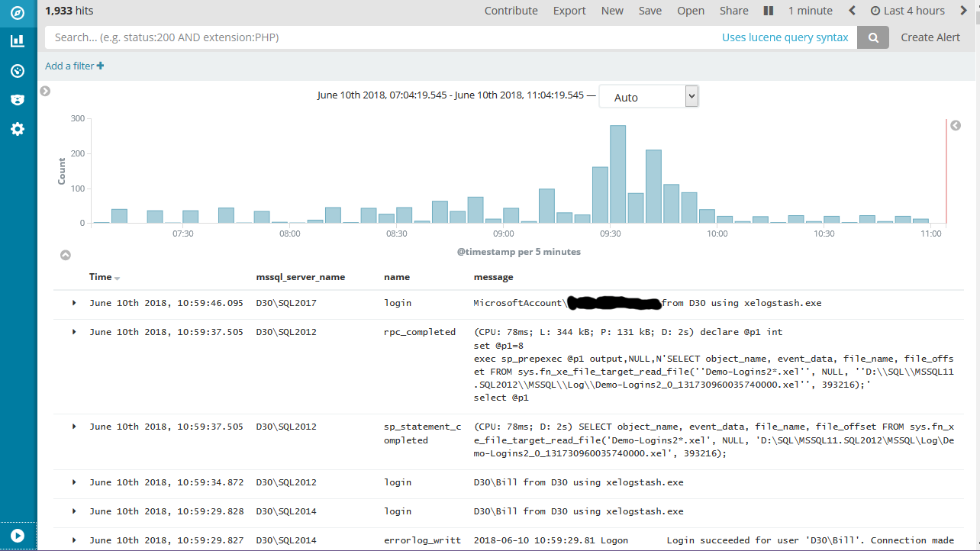The width and height of the screenshot is (980, 551).
Task: Open Timelion clock icon in sidebar
Action: (x=17, y=70)
